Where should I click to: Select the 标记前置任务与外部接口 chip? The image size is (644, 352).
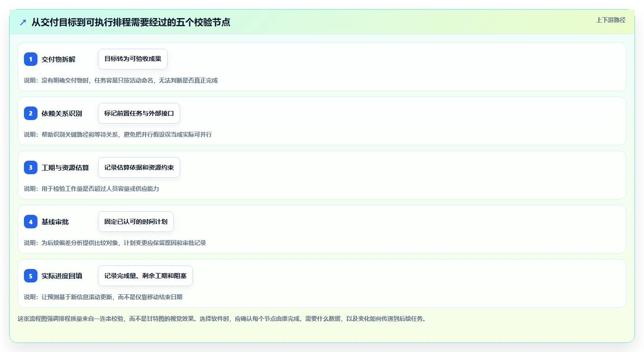[139, 113]
